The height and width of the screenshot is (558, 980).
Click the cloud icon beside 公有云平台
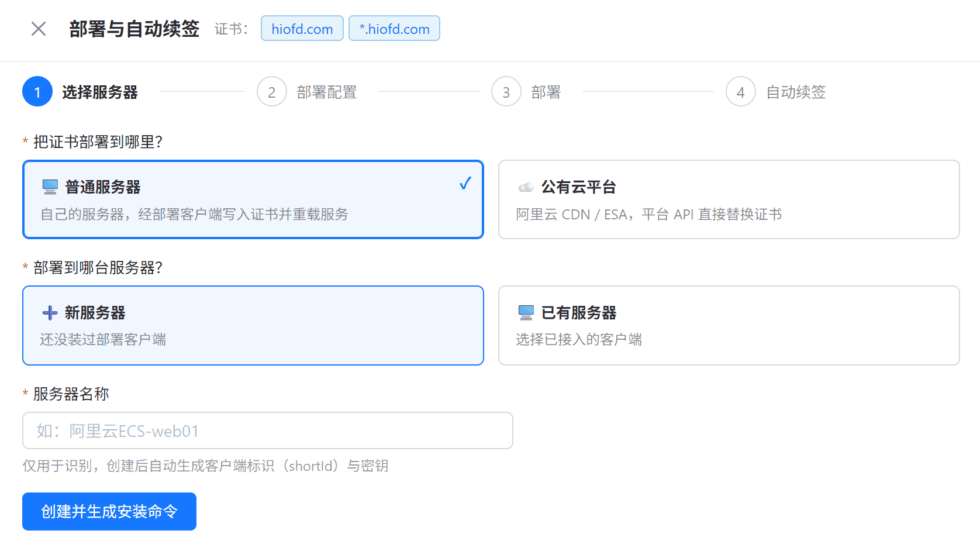click(526, 187)
